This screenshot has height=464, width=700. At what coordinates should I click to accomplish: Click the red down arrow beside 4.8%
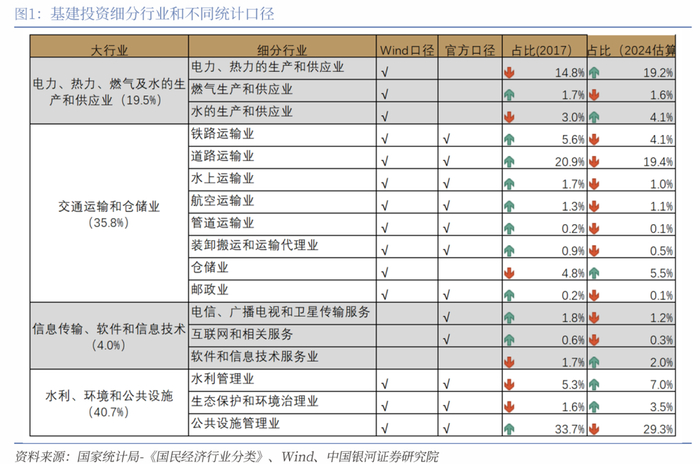click(509, 273)
